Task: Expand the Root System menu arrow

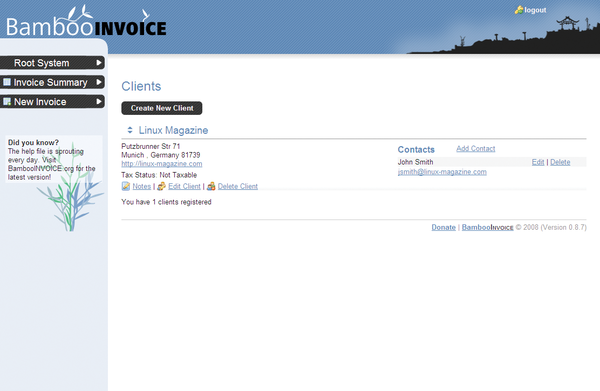Action: pos(99,62)
